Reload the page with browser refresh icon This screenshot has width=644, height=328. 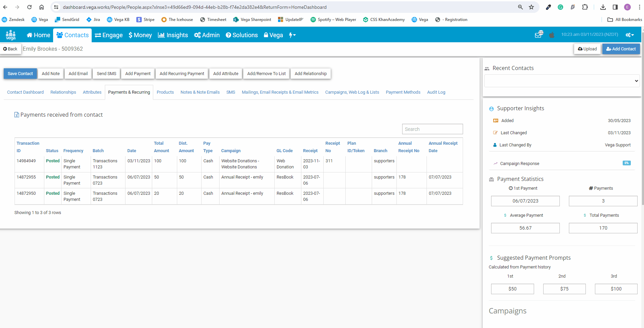pos(29,7)
